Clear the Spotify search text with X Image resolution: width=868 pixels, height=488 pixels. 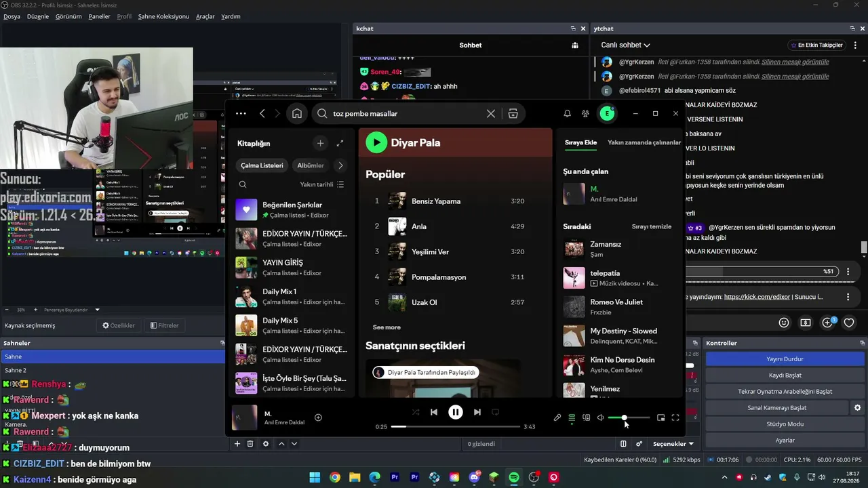point(491,114)
